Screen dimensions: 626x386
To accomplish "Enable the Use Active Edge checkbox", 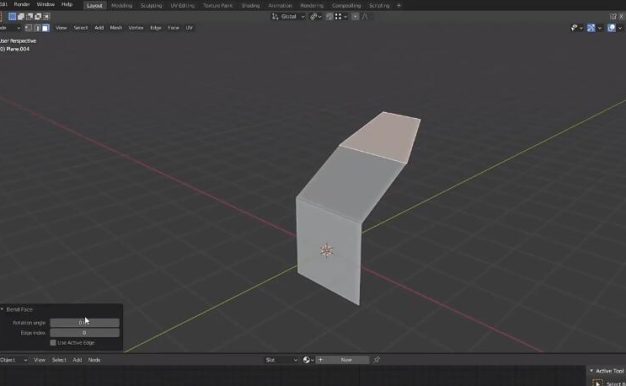I will [53, 342].
